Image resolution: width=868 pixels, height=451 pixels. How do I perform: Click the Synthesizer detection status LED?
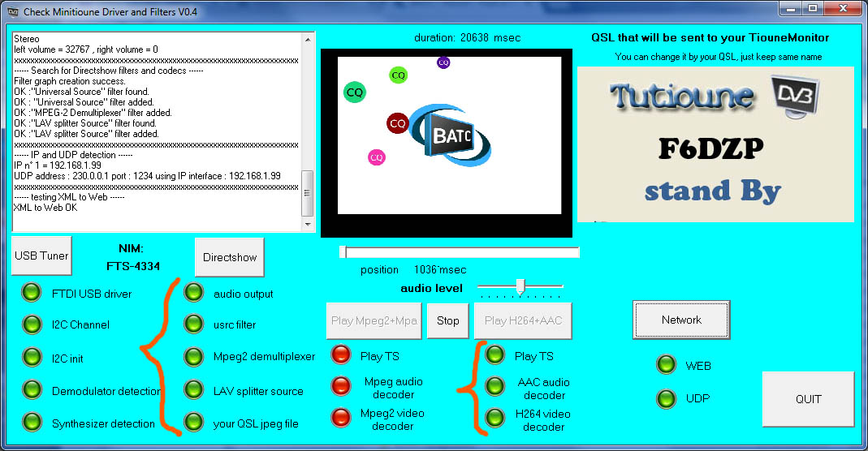[32, 423]
